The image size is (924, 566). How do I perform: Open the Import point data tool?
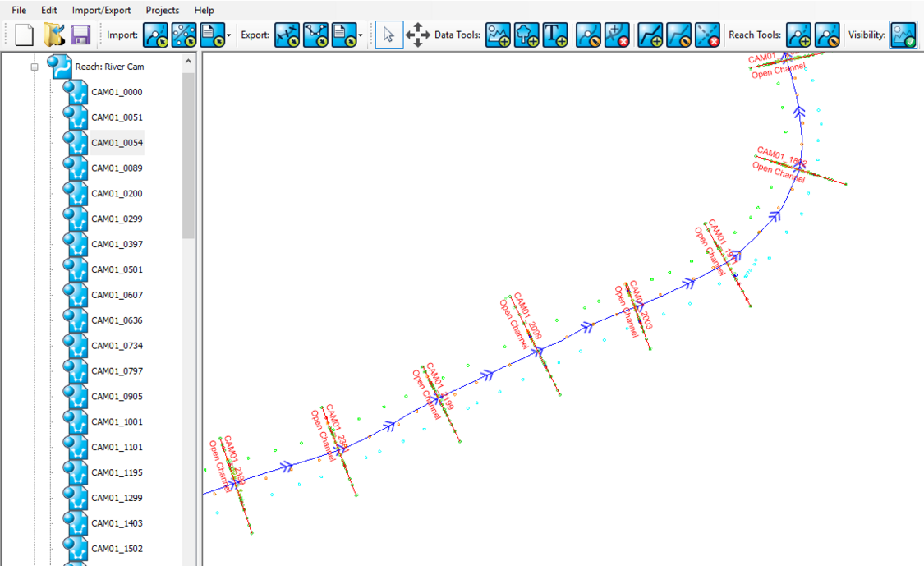tap(185, 35)
